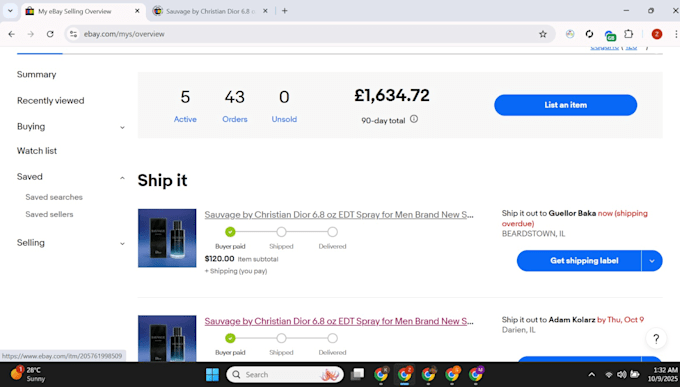
Task: Open the Guellor Baka order thumbnail
Action: click(x=167, y=238)
